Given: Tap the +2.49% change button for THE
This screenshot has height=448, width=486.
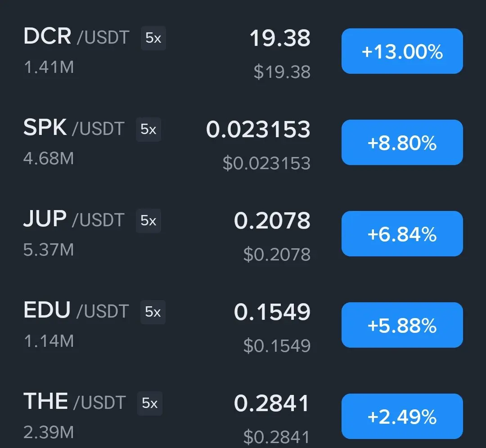Looking at the screenshot, I should click(402, 417).
